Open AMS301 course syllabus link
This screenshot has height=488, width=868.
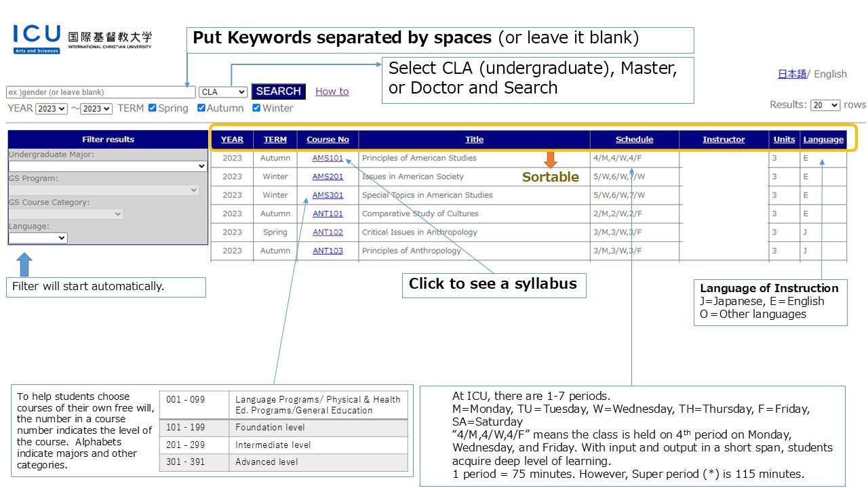click(x=328, y=195)
